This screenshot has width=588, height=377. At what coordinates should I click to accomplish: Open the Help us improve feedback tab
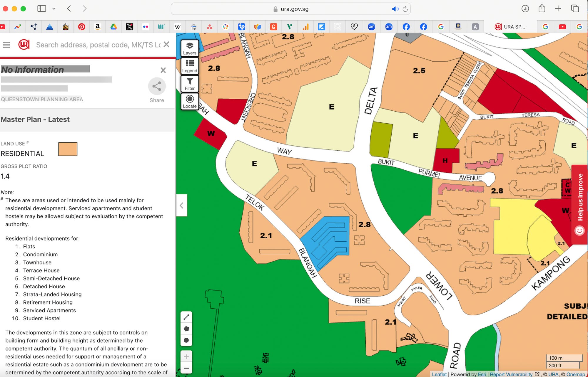click(x=580, y=205)
